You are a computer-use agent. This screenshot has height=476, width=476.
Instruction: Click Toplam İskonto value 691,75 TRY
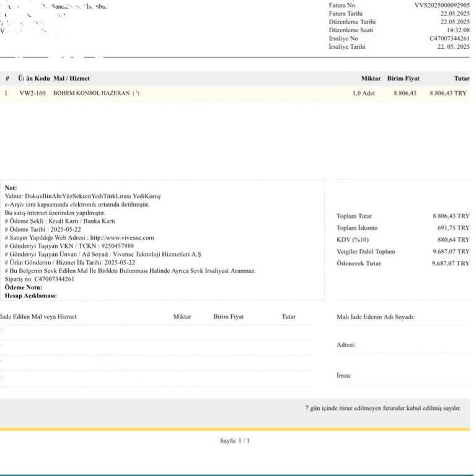(454, 228)
